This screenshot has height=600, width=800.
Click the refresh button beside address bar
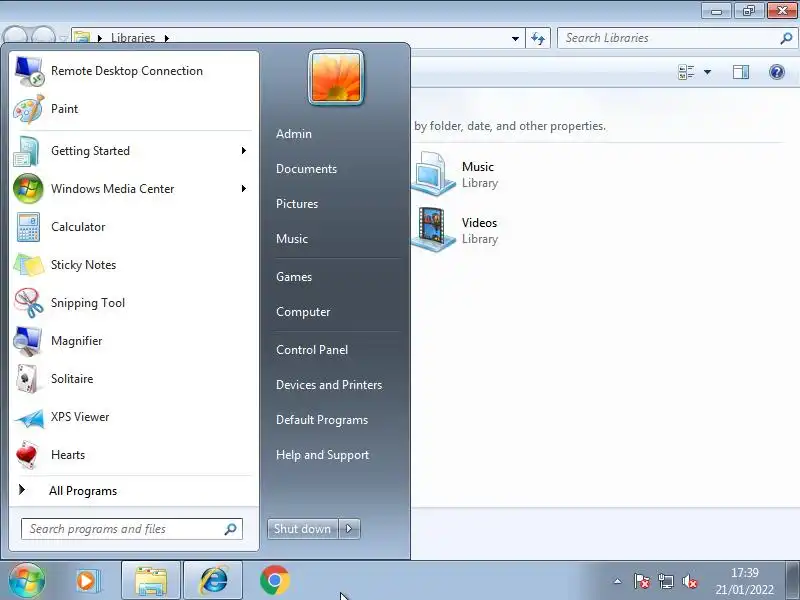[x=538, y=38]
